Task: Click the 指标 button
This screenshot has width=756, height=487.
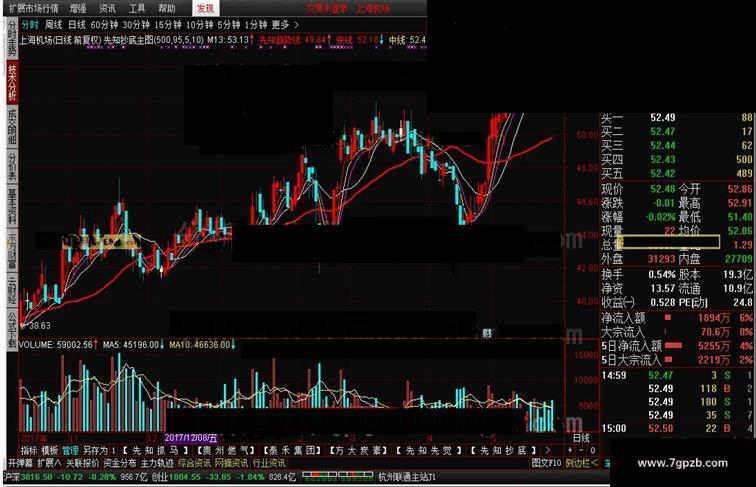Action: tap(29, 450)
